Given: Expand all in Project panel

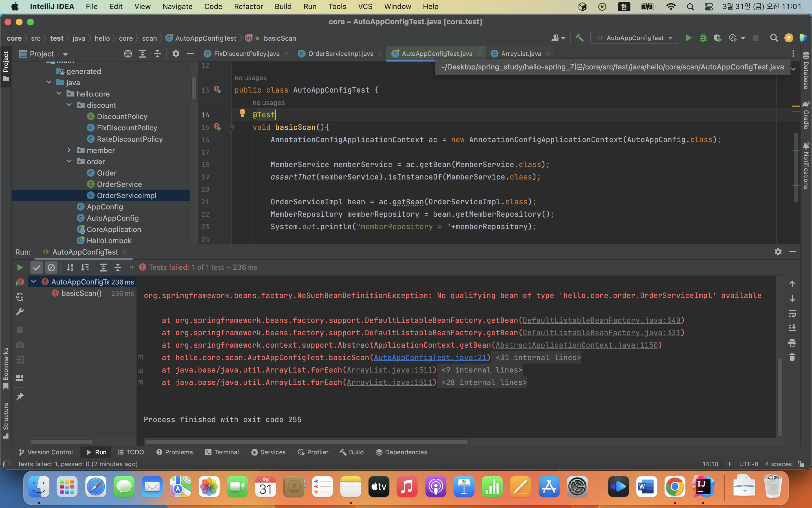Looking at the screenshot, I should 143,54.
